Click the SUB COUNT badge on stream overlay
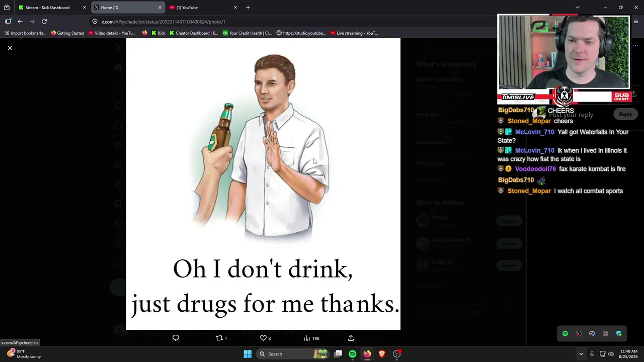This screenshot has height=362, width=644. (x=621, y=97)
